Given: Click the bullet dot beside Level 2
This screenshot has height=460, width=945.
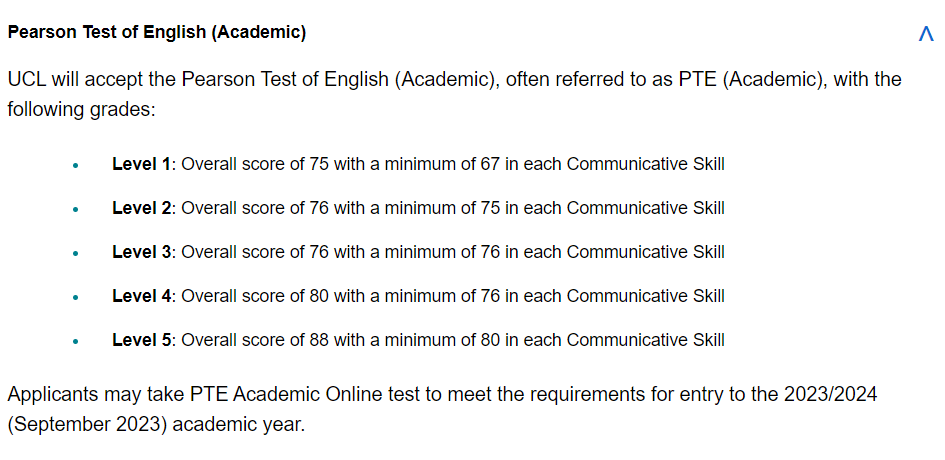Looking at the screenshot, I should (75, 209).
